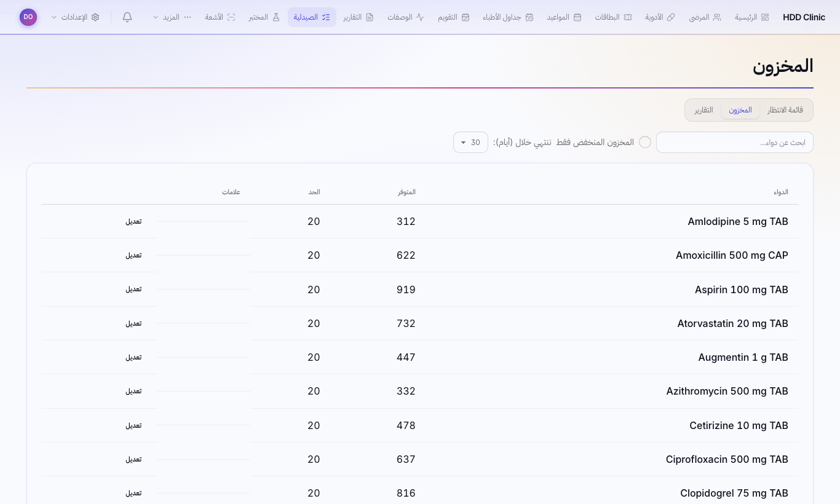This screenshot has width=840, height=504.
Task: Click the DO user avatar
Action: 28,17
